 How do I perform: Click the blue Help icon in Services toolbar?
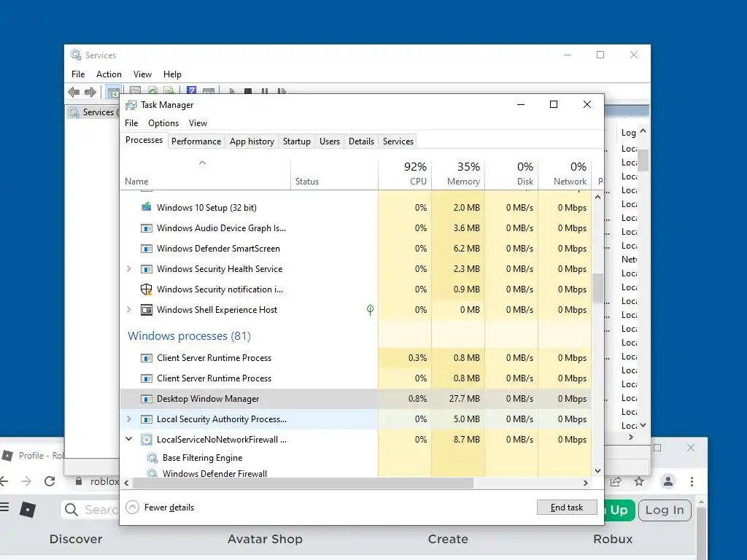click(x=192, y=90)
